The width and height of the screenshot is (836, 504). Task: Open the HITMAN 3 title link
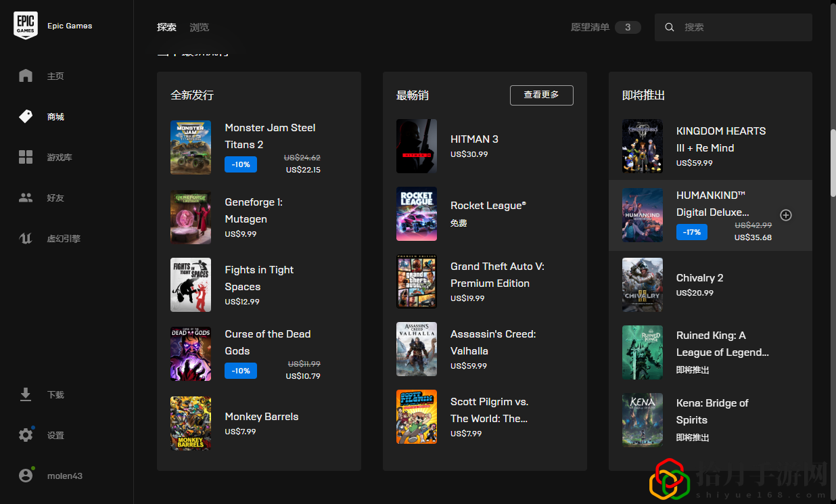point(474,139)
